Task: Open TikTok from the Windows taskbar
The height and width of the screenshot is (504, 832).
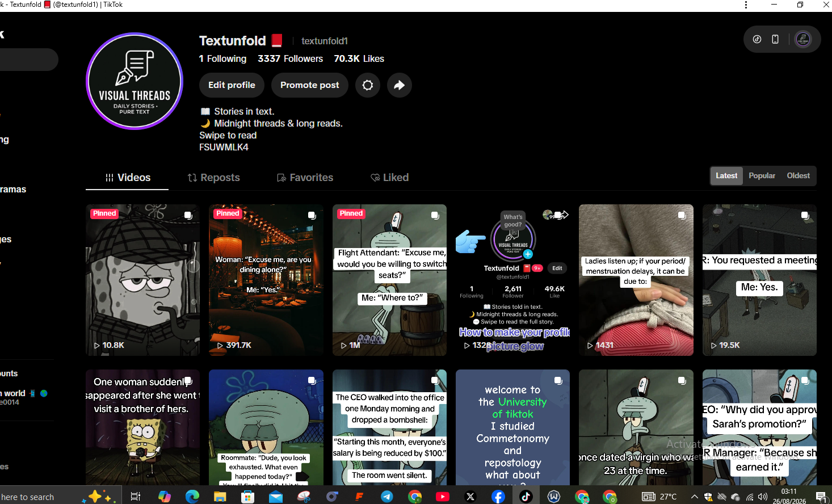Action: 526,497
